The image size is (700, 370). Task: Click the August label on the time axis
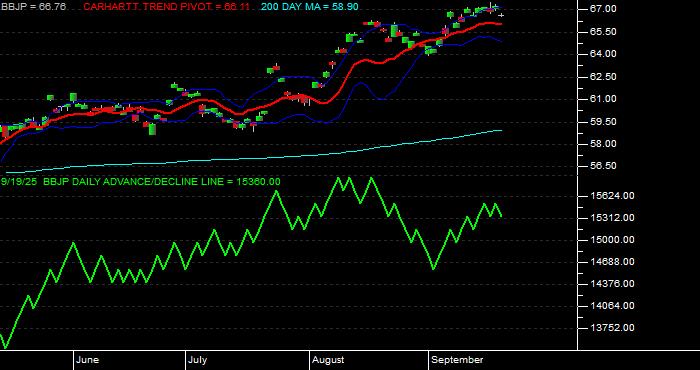pos(328,360)
